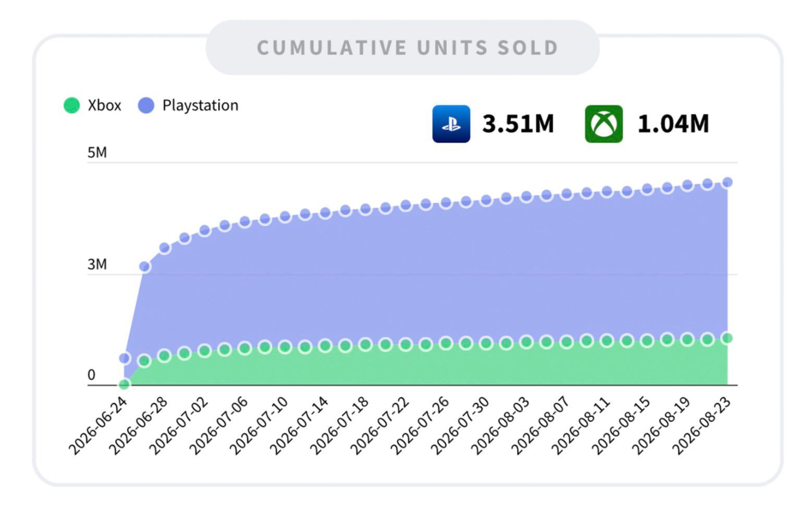
Task: Select the 3.51M PlayStation total
Action: pyautogui.click(x=518, y=124)
